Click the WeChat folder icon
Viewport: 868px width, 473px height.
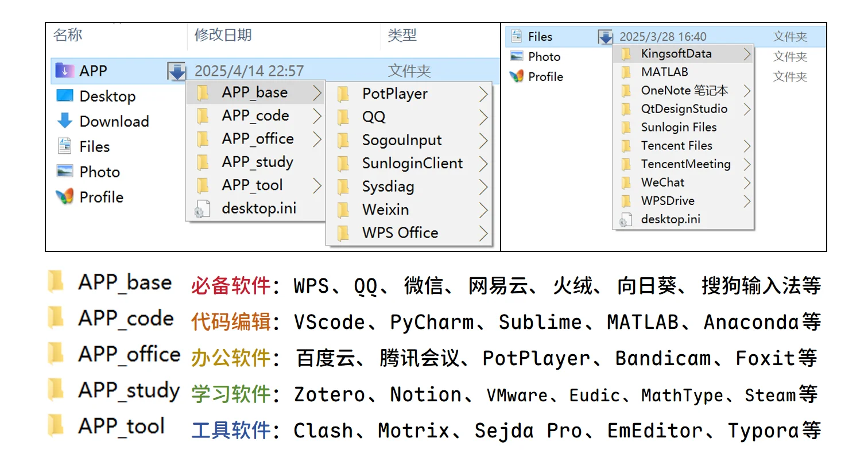626,183
